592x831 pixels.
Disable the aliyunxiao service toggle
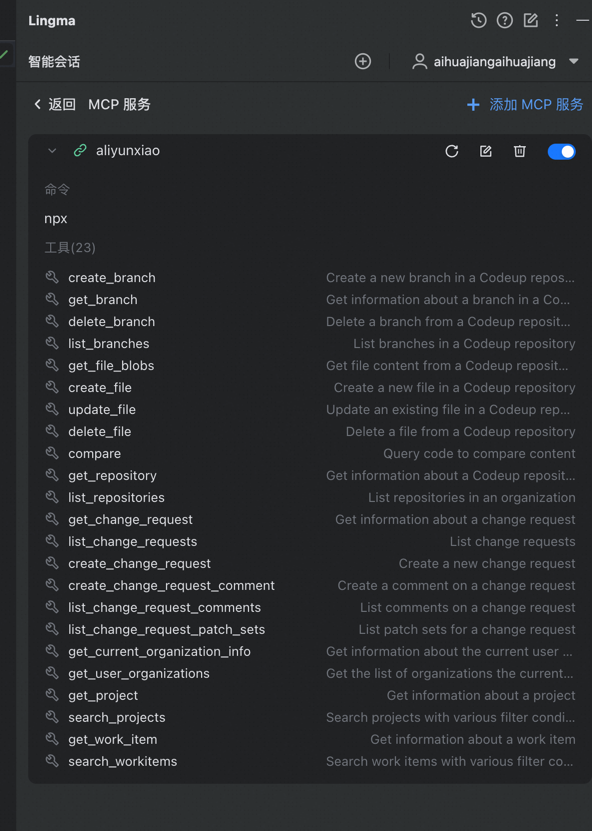point(561,152)
